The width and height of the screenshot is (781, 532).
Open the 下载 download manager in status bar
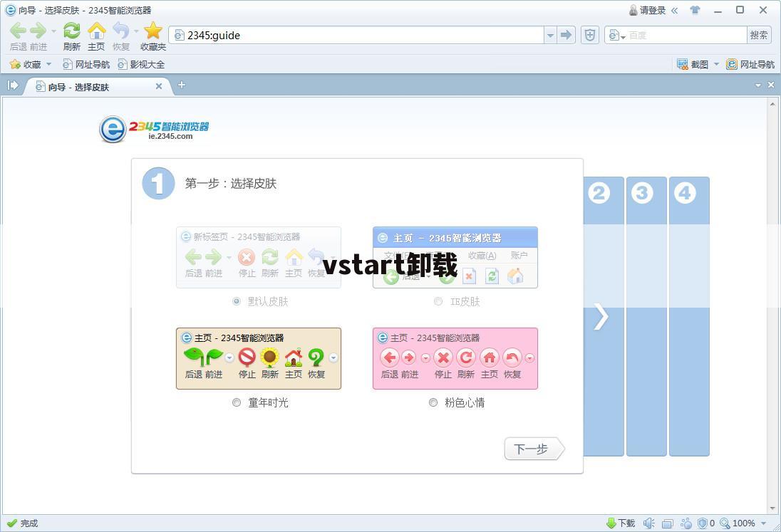point(621,523)
